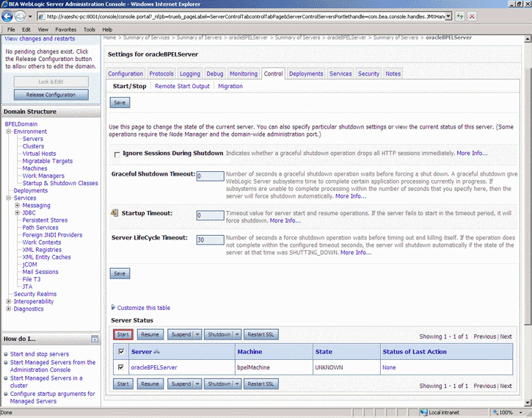Image resolution: width=532 pixels, height=418 pixels.
Task: Open the oracleBPELServer link in table
Action: tap(154, 367)
